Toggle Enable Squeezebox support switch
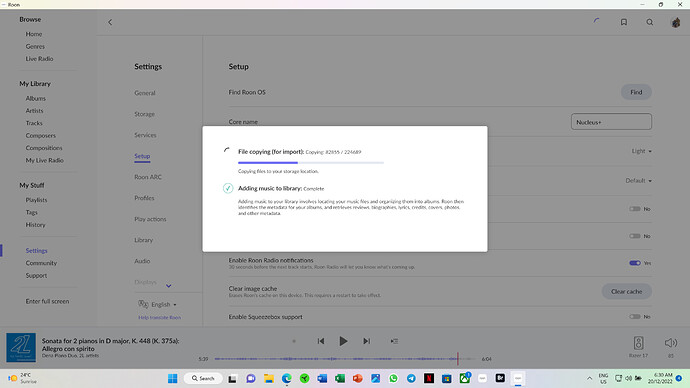Screen dimensions: 690x388 click(635, 316)
